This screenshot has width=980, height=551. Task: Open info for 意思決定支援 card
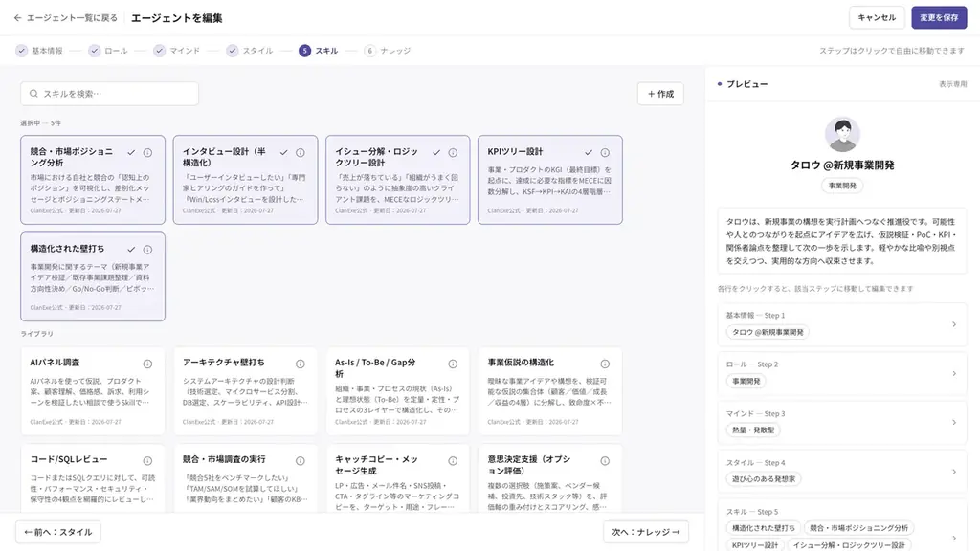tap(605, 460)
